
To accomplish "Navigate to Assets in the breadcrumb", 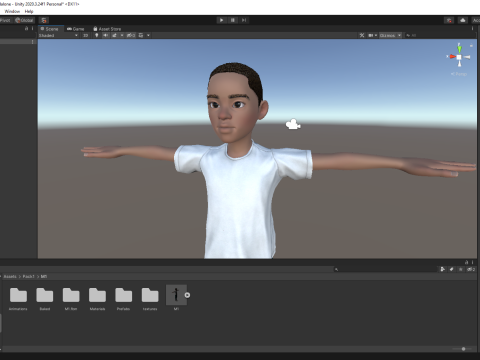I will [10, 277].
